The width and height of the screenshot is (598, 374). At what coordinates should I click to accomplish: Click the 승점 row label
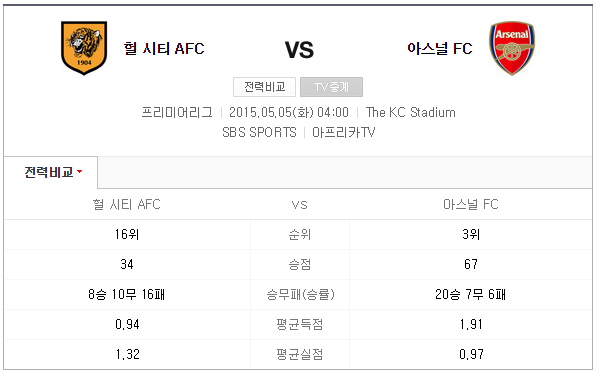300,264
